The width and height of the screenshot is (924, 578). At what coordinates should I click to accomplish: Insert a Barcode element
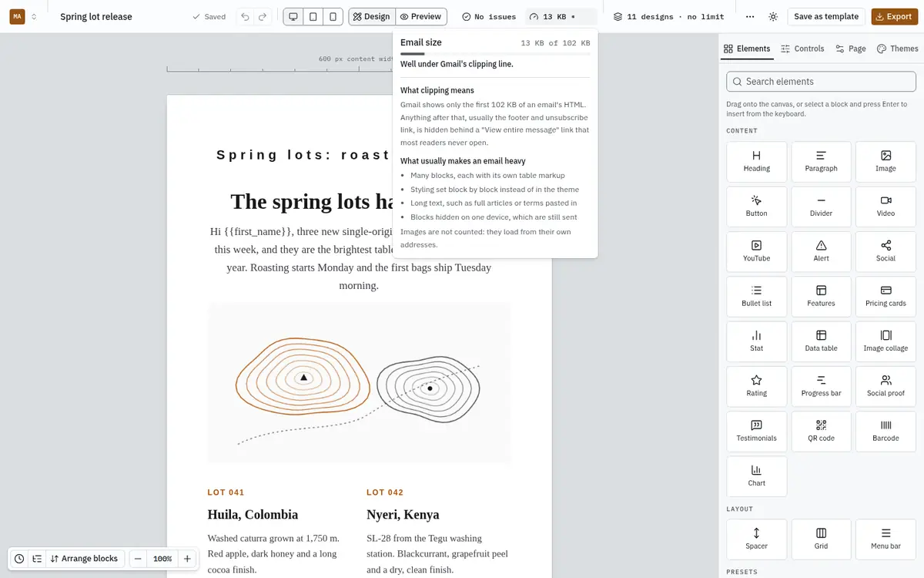(x=885, y=432)
